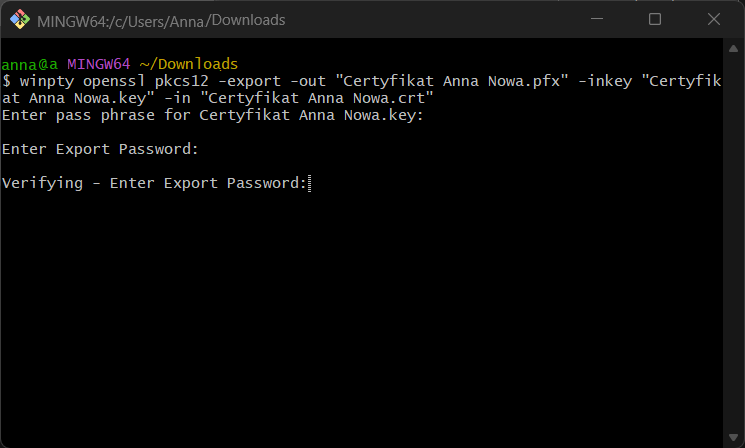Click the 'Verifying - Enter Export Password:' line
This screenshot has width=745, height=448.
click(x=154, y=183)
